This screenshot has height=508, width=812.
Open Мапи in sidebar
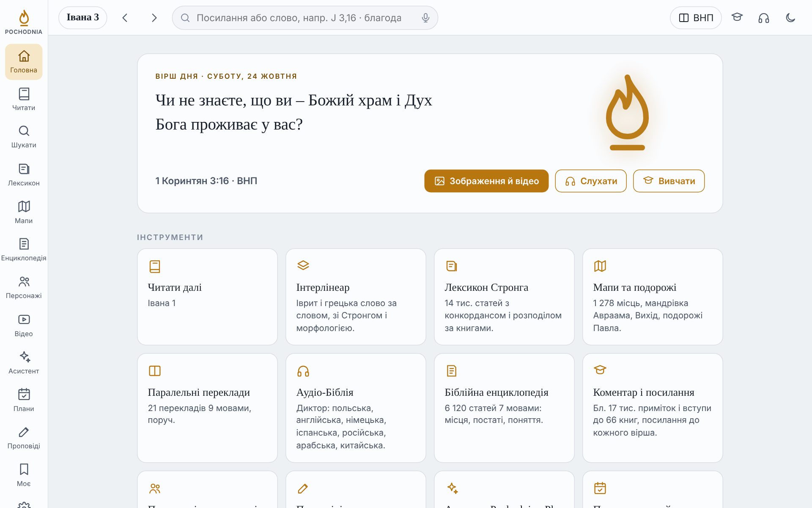24,213
